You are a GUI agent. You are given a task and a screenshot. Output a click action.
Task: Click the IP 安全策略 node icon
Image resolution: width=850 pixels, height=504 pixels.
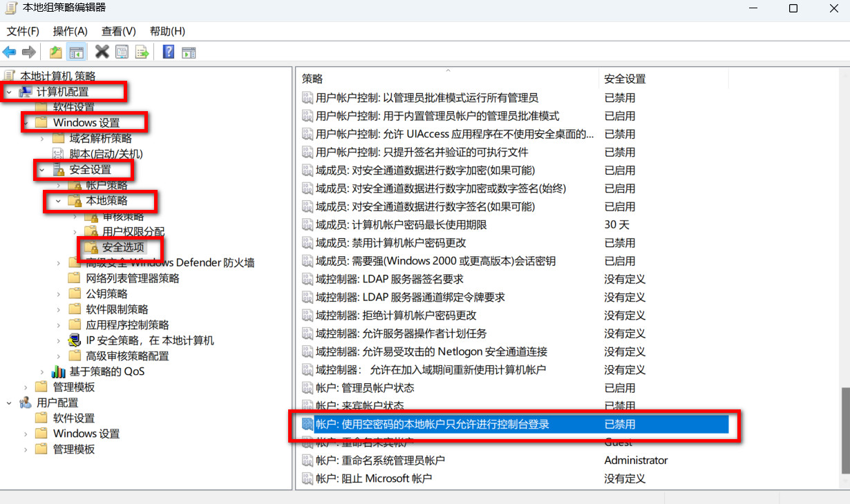coord(75,340)
